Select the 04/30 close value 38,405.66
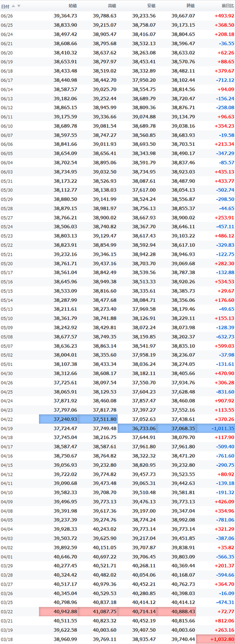This screenshot has height=644, width=235. coord(183,374)
